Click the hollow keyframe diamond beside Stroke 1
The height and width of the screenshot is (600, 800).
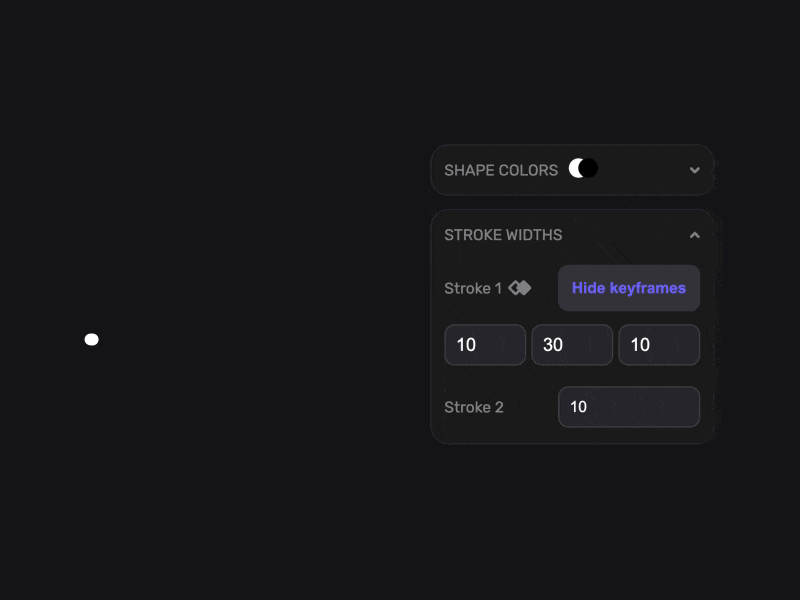pyautogui.click(x=514, y=288)
